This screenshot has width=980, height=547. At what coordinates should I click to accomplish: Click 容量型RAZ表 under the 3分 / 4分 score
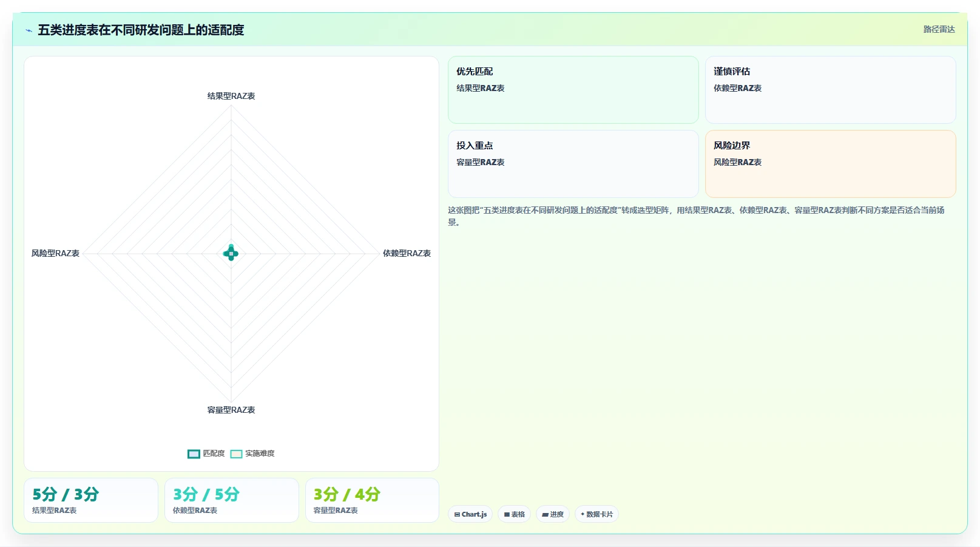(336, 511)
